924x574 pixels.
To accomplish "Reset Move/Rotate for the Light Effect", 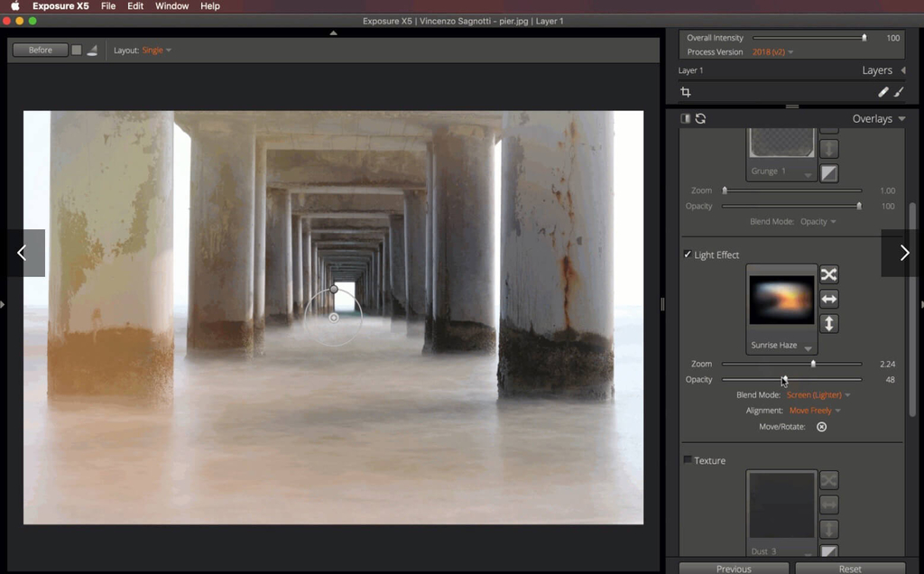I will (x=820, y=426).
